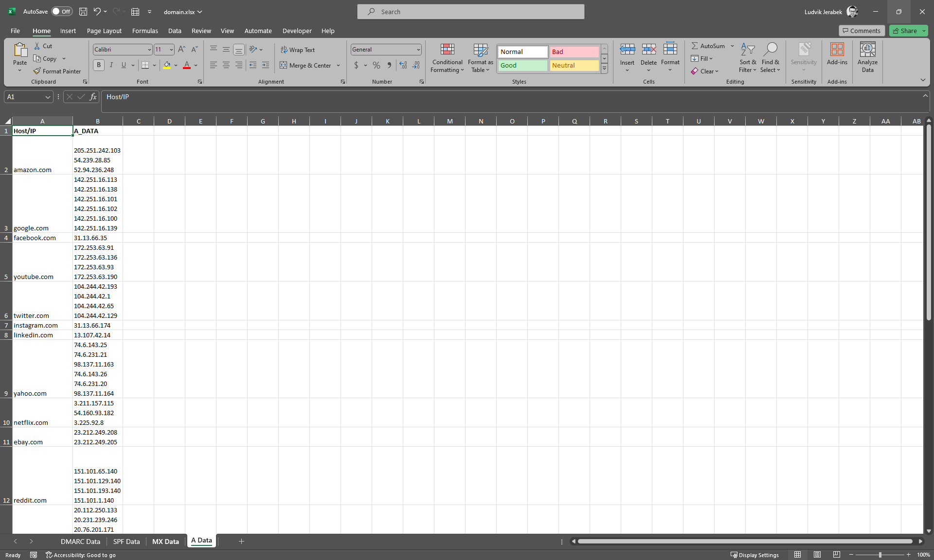Open the Fill dropdown

pos(701,58)
